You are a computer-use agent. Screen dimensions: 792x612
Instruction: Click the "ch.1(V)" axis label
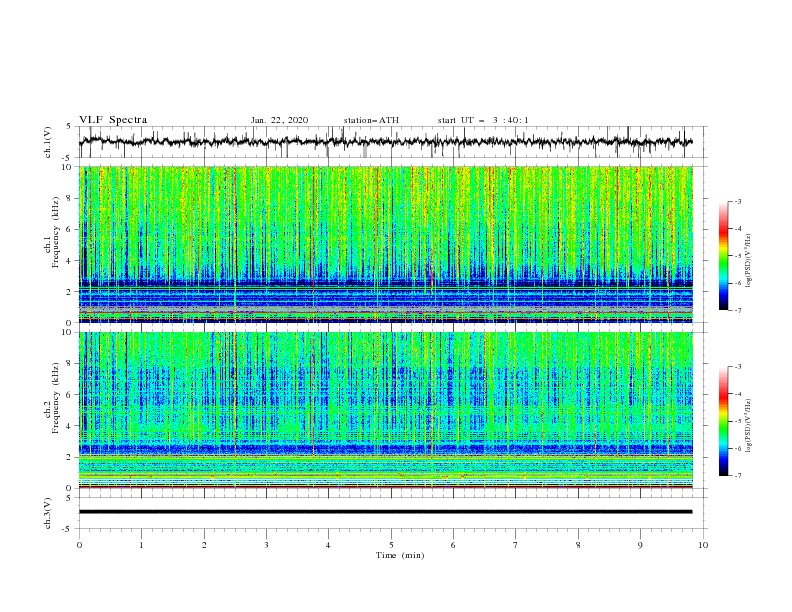tap(48, 142)
